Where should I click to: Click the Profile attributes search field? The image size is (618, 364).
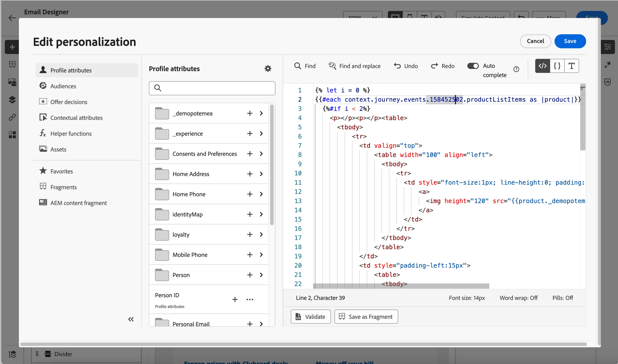212,88
